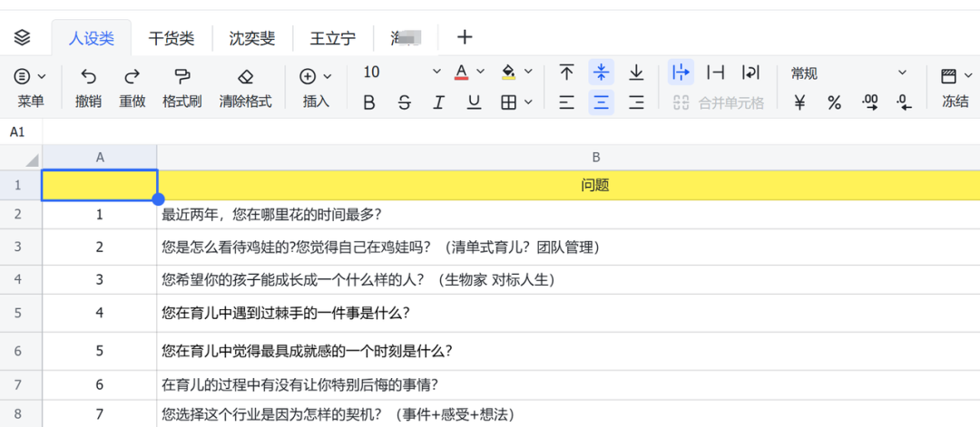Open the font size 10 dropdown

tap(436, 73)
